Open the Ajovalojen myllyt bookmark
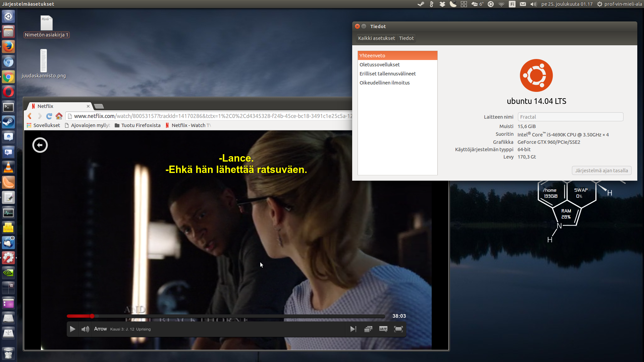The width and height of the screenshot is (644, 362). 87,125
